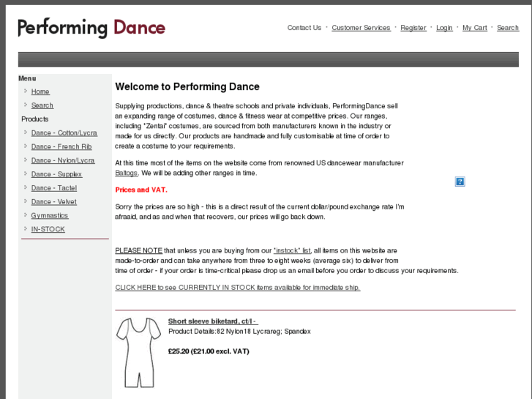View My Cart

[x=475, y=28]
